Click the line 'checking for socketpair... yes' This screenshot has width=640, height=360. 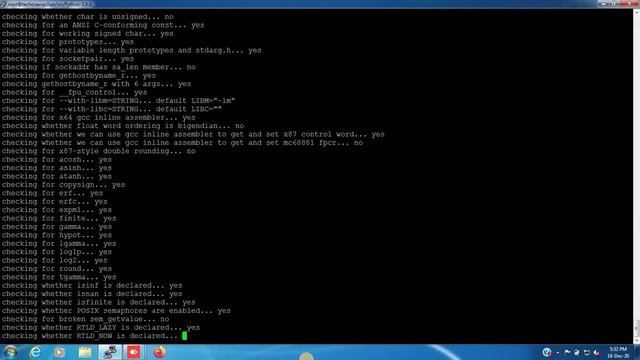click(68, 59)
